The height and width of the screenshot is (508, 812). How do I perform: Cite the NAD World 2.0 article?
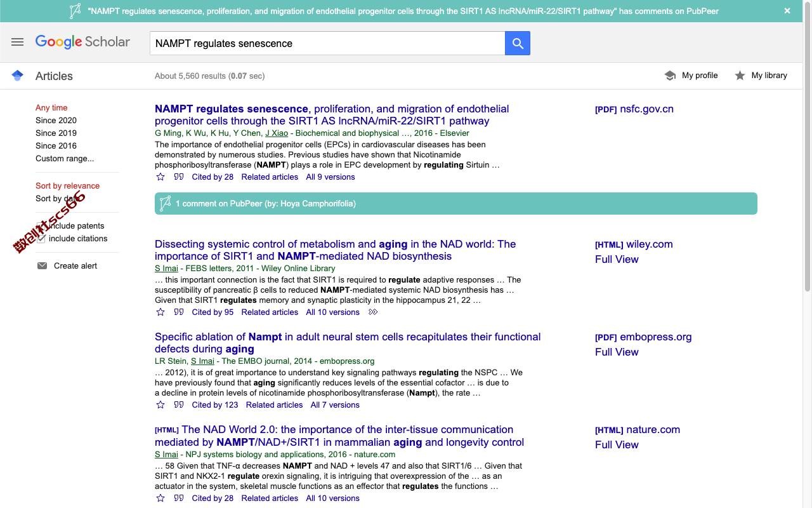pos(179,498)
